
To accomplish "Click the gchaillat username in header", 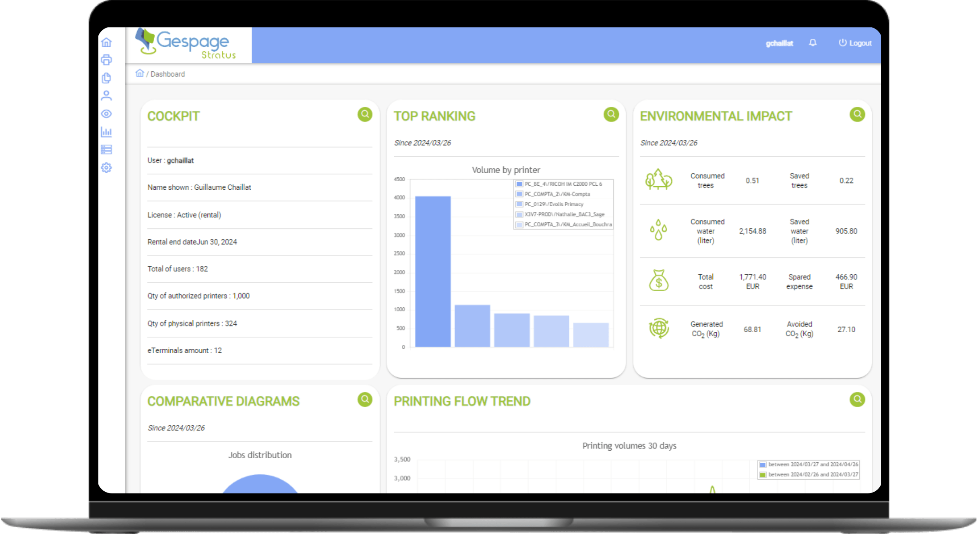I will (780, 44).
